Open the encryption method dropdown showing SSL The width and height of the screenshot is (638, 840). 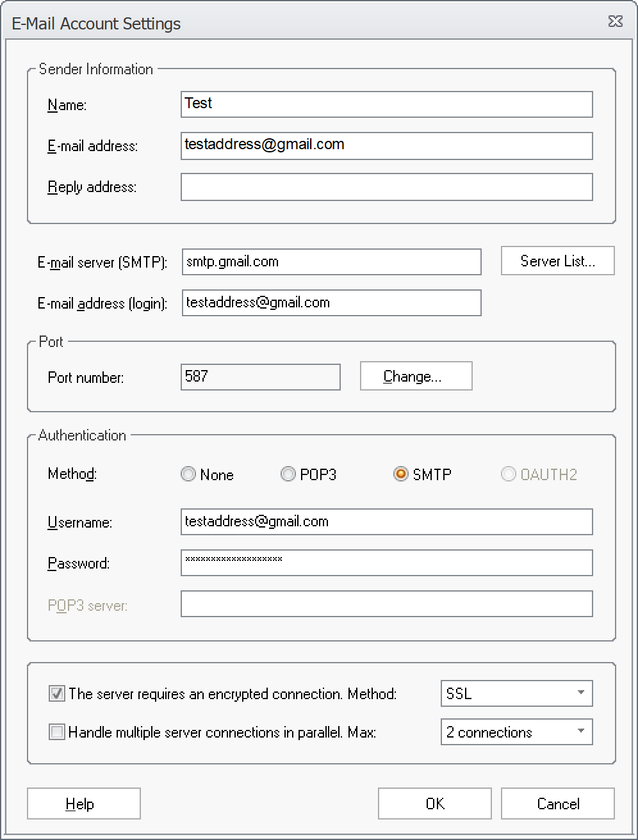516,693
